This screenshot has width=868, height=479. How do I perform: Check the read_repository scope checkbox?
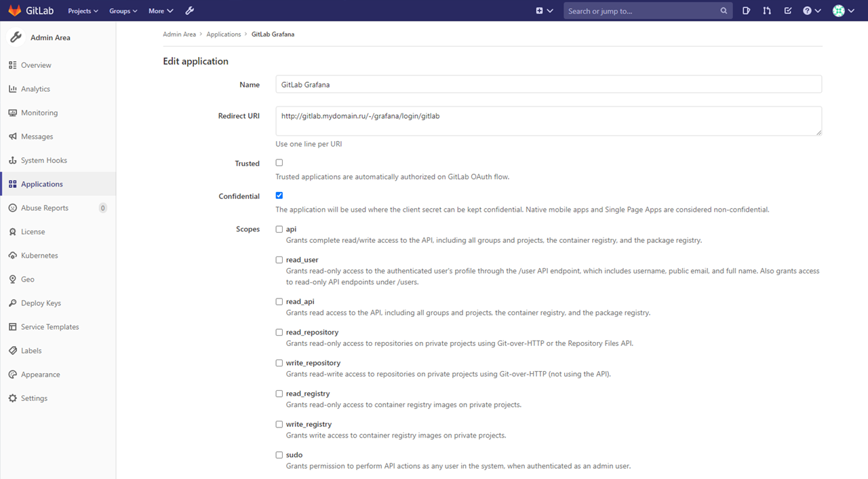click(x=279, y=332)
